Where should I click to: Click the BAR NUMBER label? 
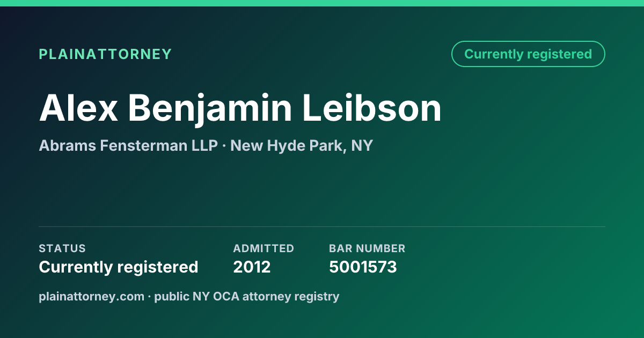coord(367,248)
